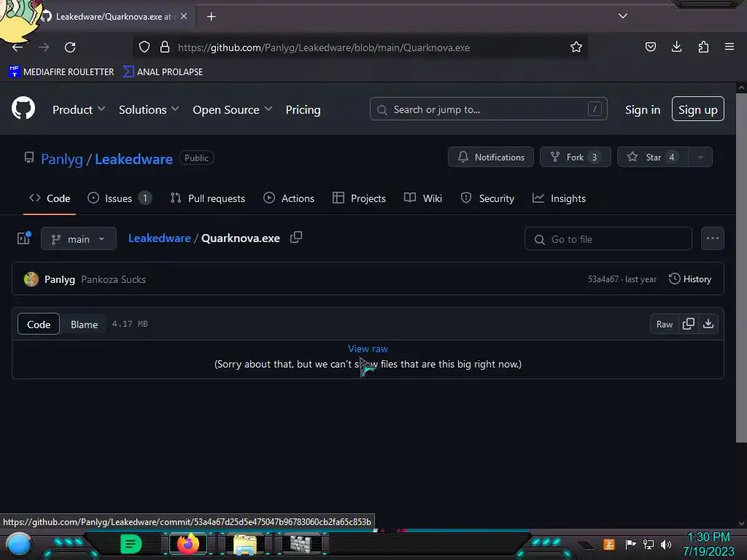Open the tracking protection shield icon
This screenshot has height=560, width=747.
pyautogui.click(x=144, y=47)
